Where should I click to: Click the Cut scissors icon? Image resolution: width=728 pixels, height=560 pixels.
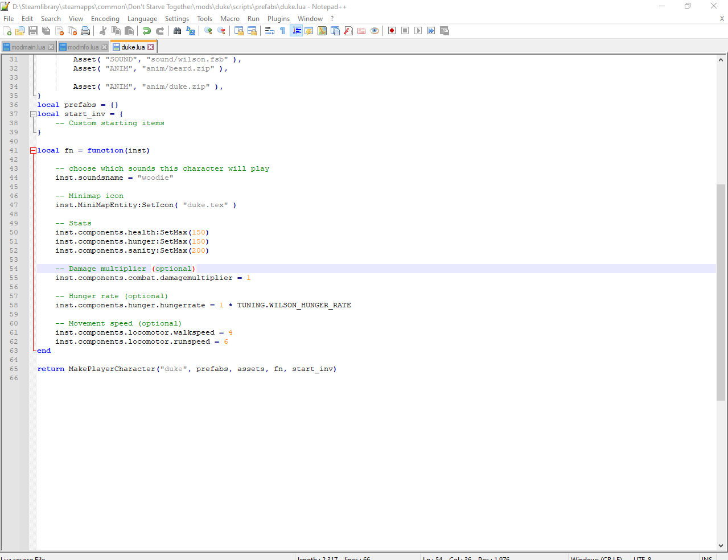[103, 31]
